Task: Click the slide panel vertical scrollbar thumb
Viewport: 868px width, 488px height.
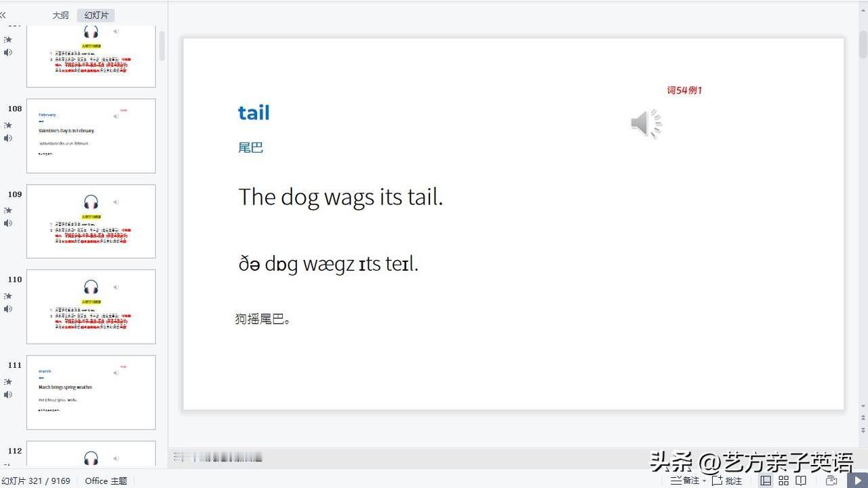Action: [162, 46]
